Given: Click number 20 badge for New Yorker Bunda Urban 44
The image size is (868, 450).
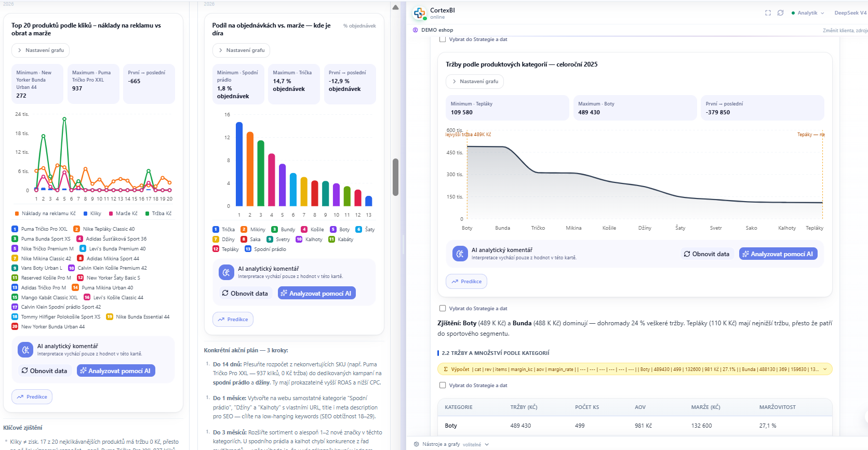Looking at the screenshot, I should (x=15, y=327).
